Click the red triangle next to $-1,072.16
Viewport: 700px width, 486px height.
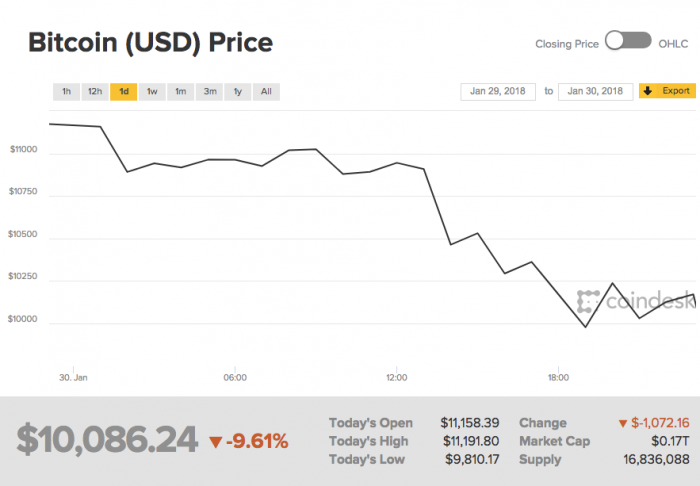(623, 423)
